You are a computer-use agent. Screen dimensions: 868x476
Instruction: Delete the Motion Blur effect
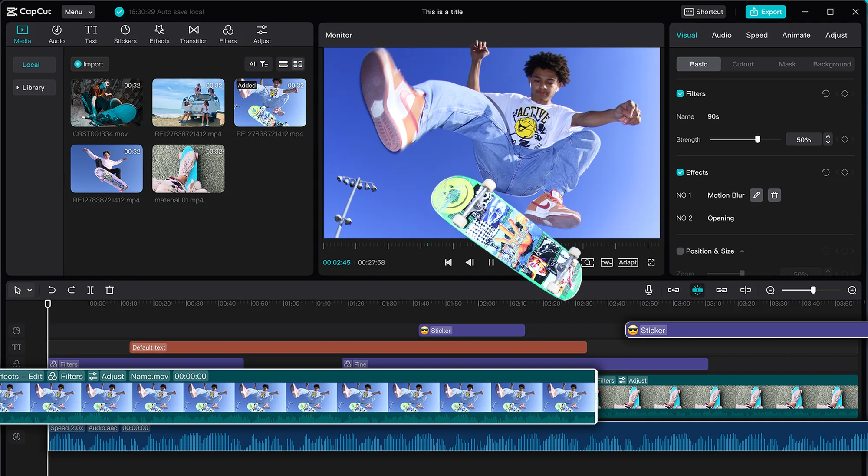pyautogui.click(x=774, y=195)
